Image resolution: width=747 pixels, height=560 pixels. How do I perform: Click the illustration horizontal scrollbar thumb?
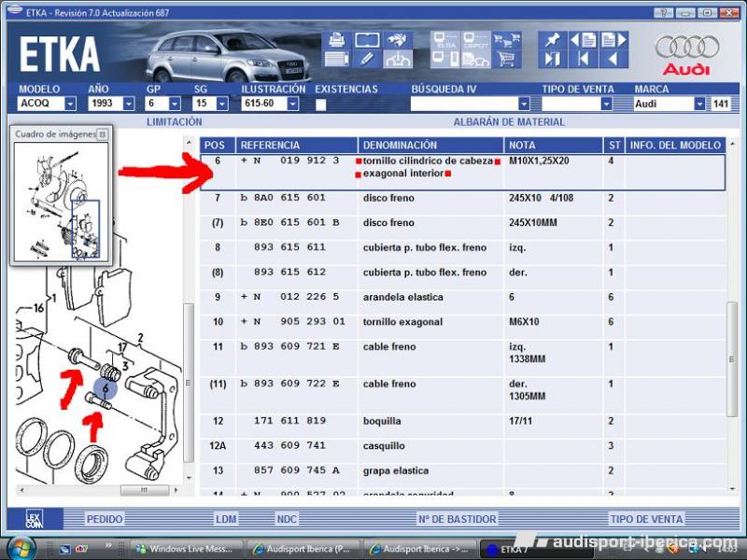pos(145,490)
